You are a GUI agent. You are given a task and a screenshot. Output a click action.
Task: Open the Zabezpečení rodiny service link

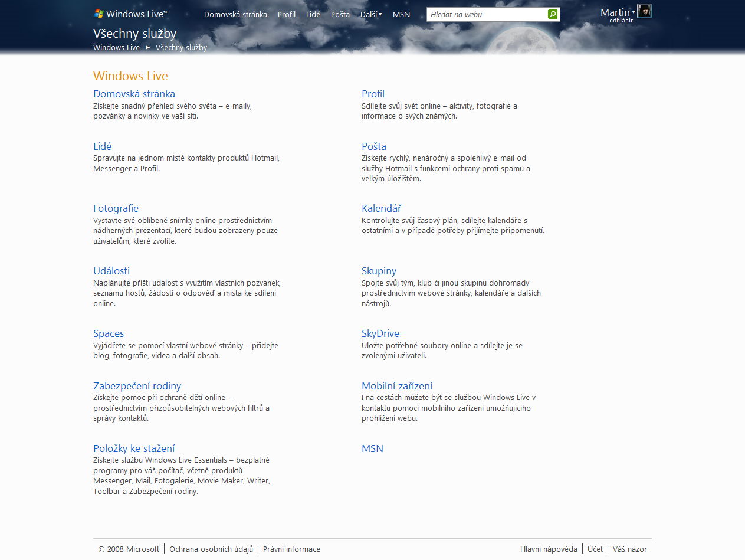137,386
